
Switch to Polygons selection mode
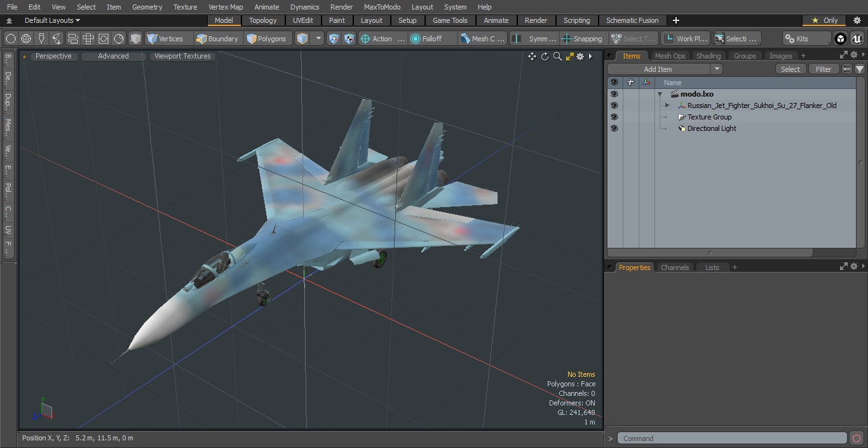tap(268, 39)
